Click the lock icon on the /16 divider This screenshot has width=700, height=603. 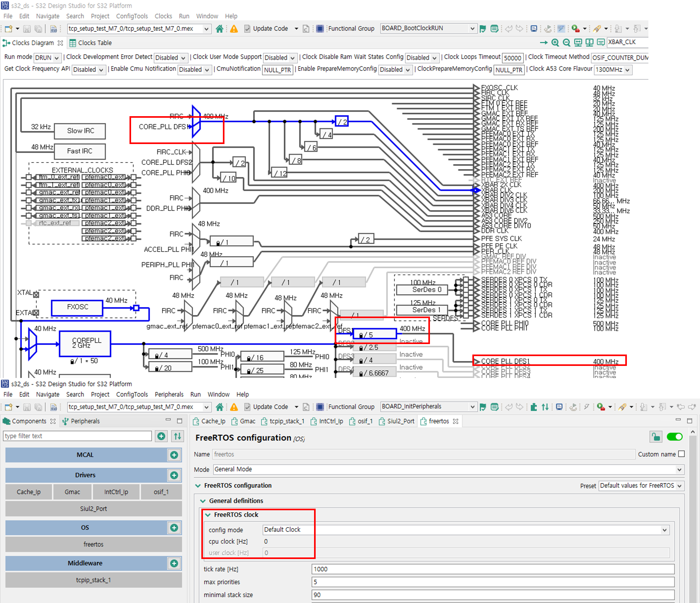(249, 358)
